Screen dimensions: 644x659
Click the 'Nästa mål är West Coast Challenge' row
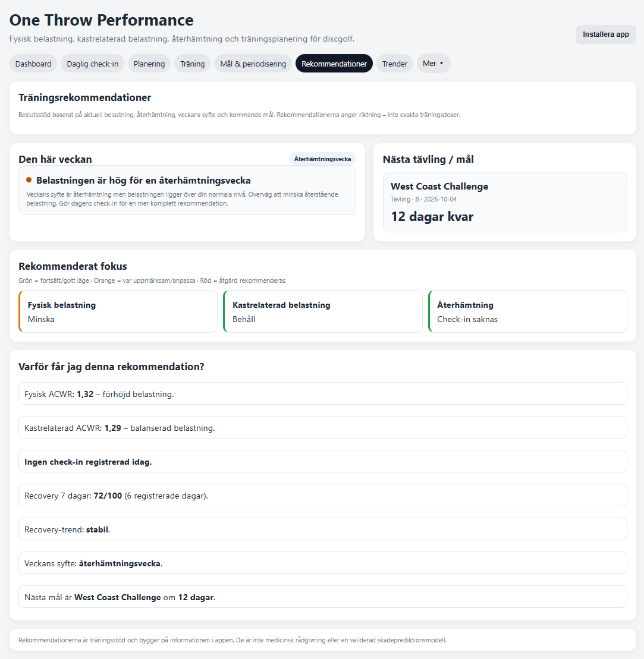tap(323, 597)
